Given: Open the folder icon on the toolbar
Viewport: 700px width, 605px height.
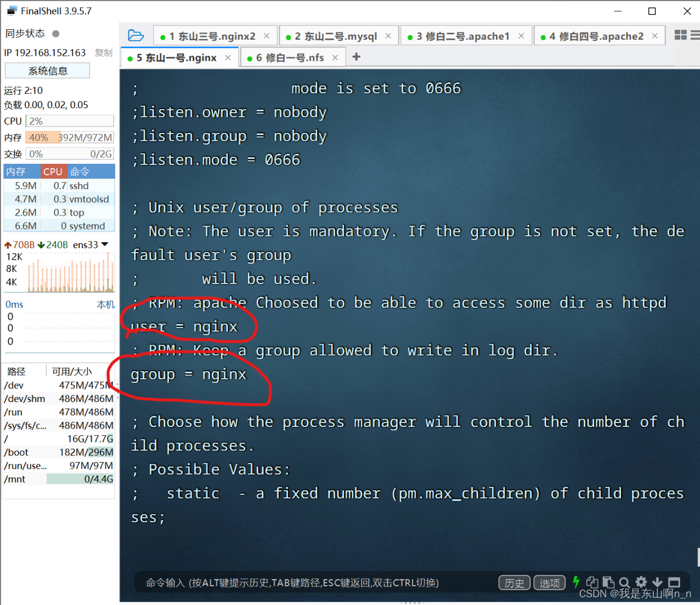Looking at the screenshot, I should point(136,35).
